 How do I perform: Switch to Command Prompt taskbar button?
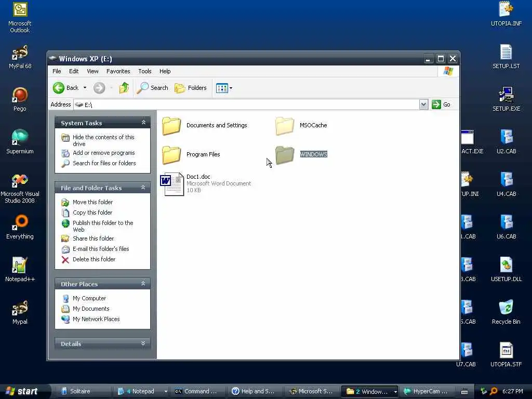coord(198,392)
